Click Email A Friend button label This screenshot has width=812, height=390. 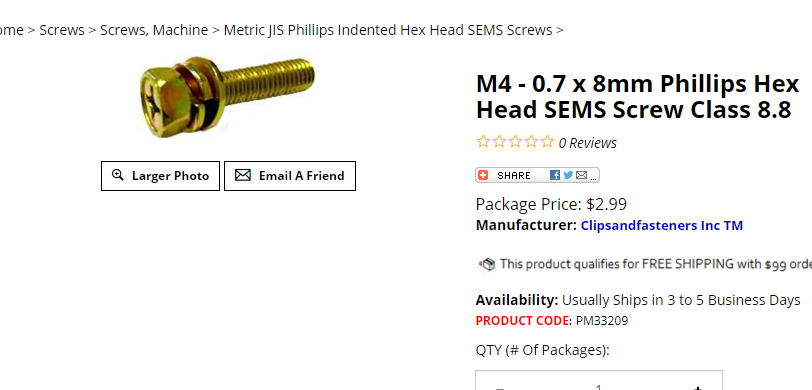[301, 176]
